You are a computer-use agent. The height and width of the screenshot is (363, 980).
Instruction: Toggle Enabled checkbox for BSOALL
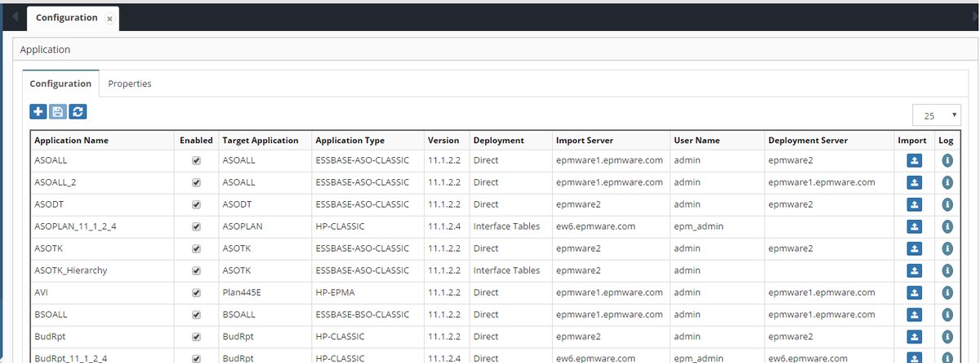point(196,315)
